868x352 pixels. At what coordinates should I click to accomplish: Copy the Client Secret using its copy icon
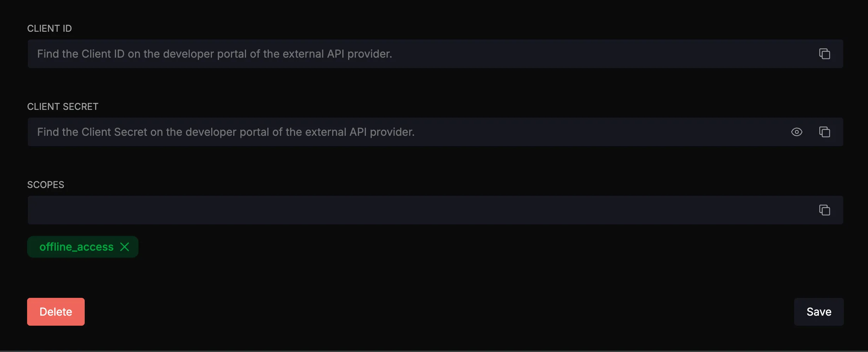point(825,132)
